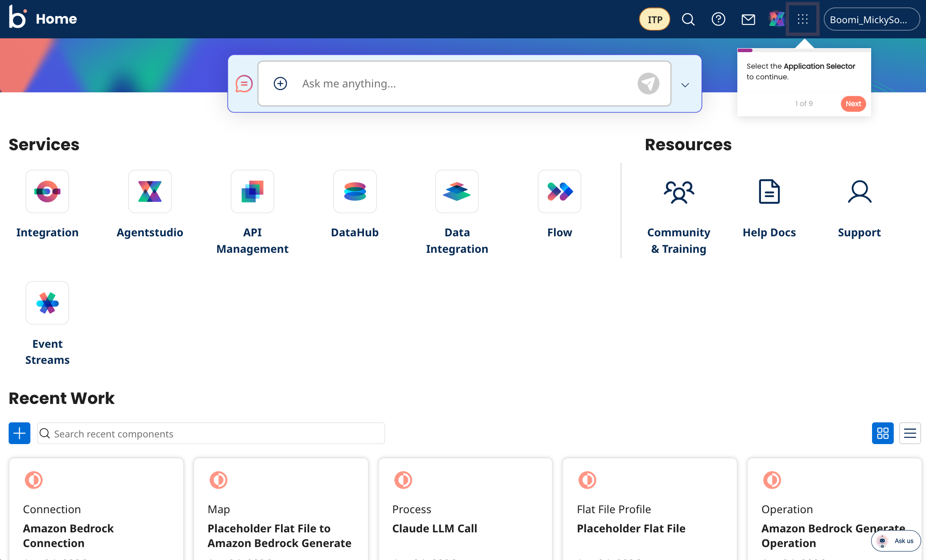Click the Data Integration label text
The image size is (926, 560).
tap(457, 241)
